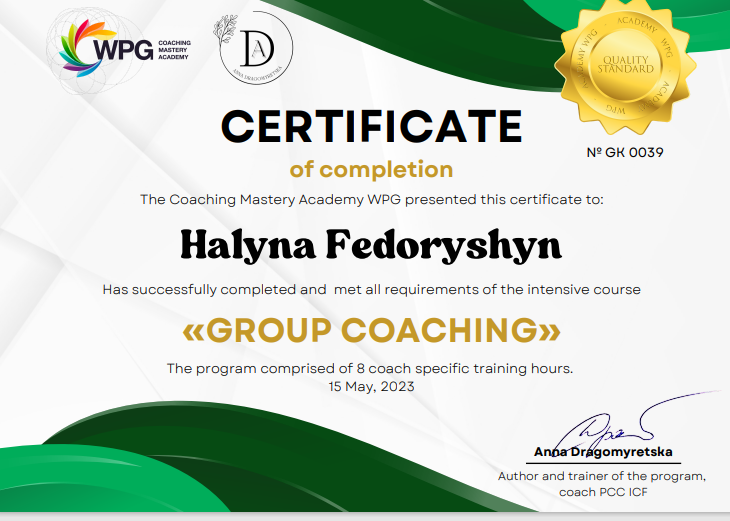Click the handwritten signature above Anna Dragomyretska
730x521 pixels.
610,427
